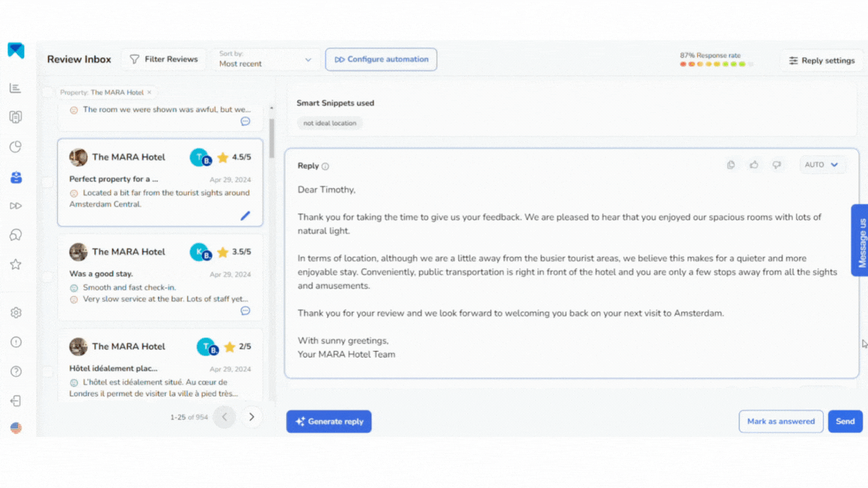The width and height of the screenshot is (868, 488).
Task: Open the 'Was a good stay.' review
Action: point(101,274)
